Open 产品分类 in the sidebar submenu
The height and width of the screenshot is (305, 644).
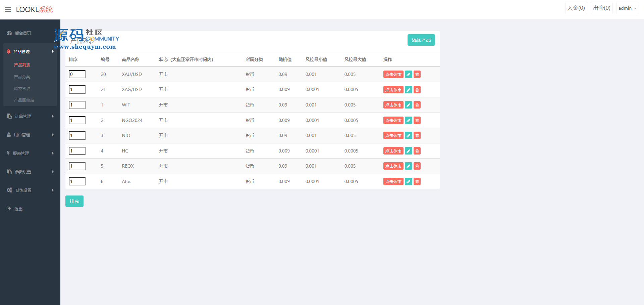pyautogui.click(x=22, y=77)
